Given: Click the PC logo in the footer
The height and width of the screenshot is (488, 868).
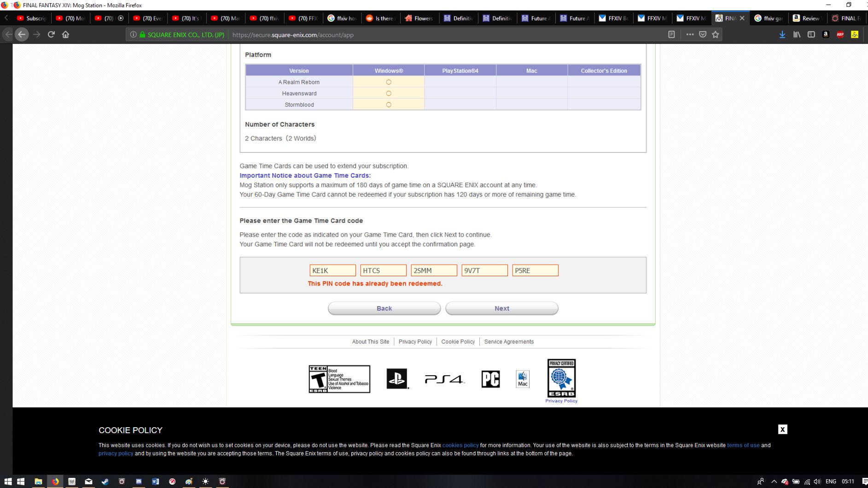Looking at the screenshot, I should coord(490,379).
